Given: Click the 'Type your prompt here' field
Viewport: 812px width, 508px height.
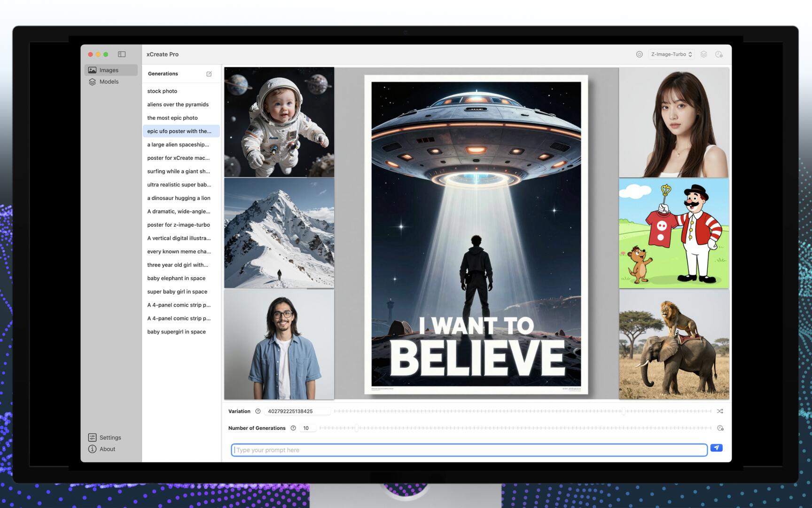Looking at the screenshot, I should click(x=469, y=450).
